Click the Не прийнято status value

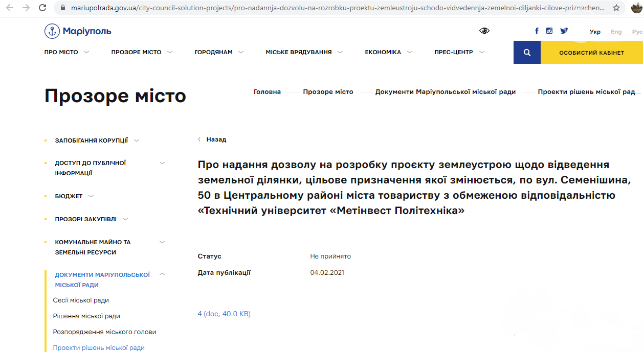tap(330, 256)
